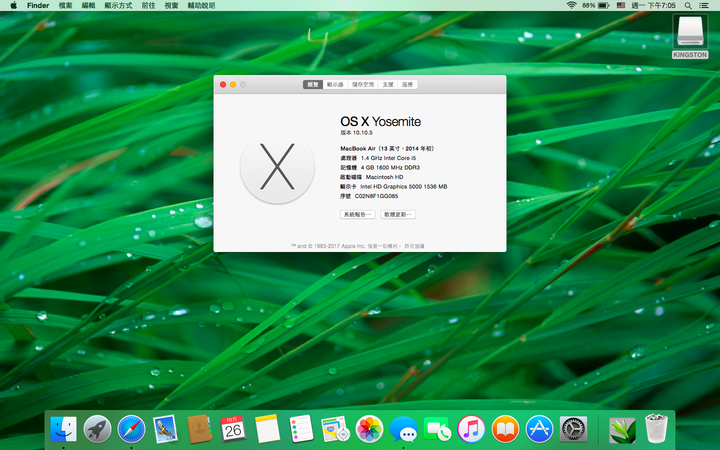Viewport: 720px width, 450px height.
Task: Open Photos colorful flower icon
Action: [369, 429]
